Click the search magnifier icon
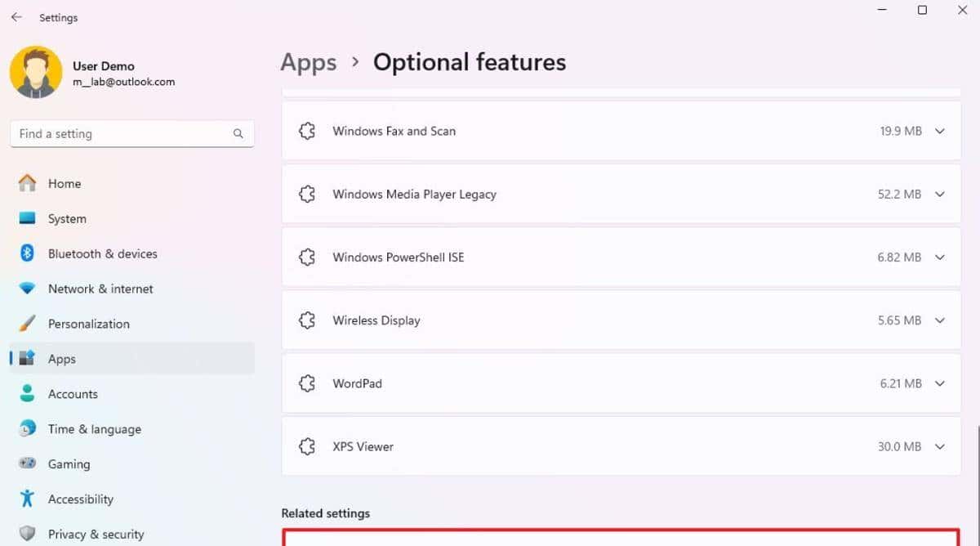The width and height of the screenshot is (980, 546). 238,133
